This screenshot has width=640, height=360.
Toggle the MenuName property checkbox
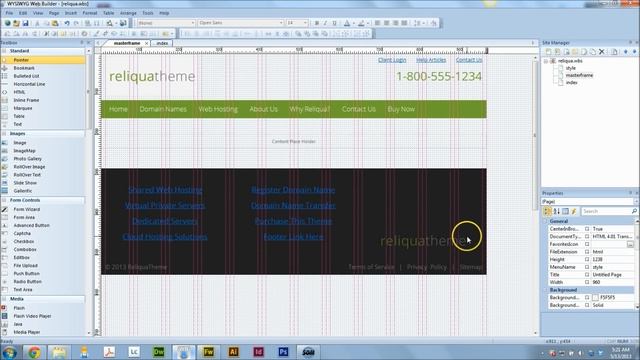pos(587,267)
